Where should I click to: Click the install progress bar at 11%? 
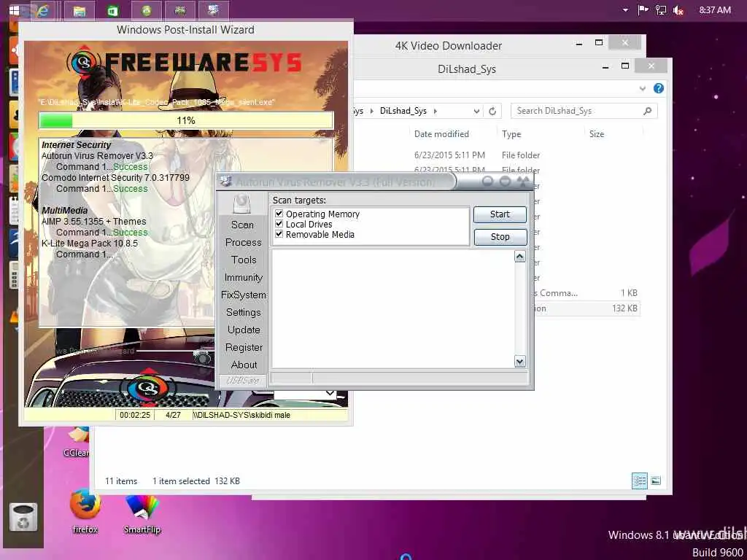[186, 120]
